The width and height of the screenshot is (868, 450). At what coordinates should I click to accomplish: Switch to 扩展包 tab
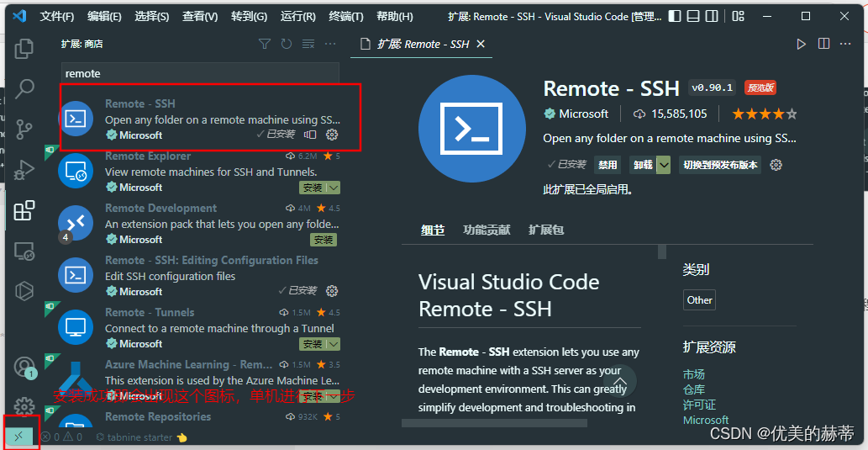tap(546, 230)
